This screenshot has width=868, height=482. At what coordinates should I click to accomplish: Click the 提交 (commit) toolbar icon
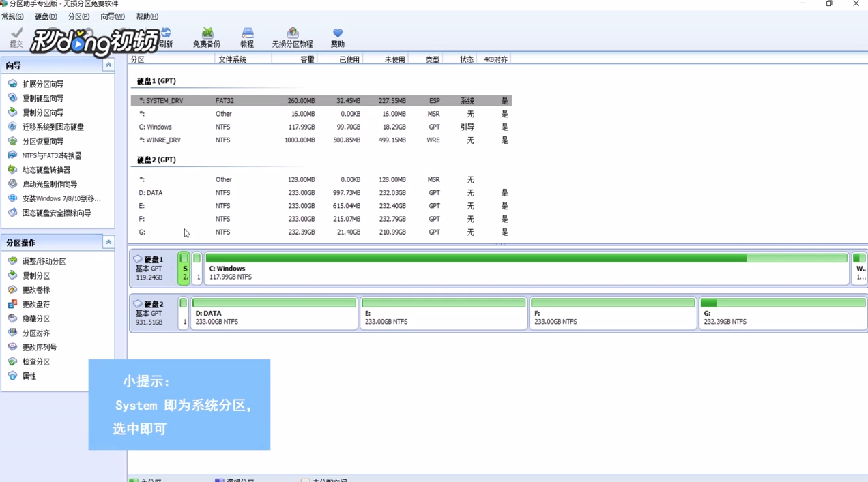coord(16,33)
